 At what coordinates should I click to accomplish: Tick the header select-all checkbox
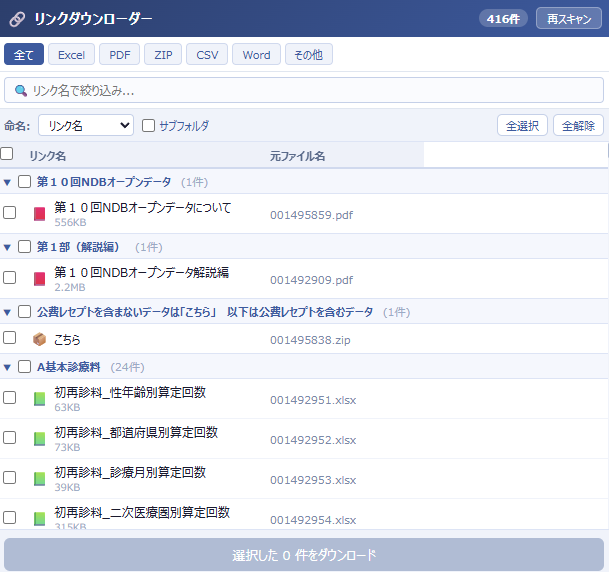tap(7, 154)
